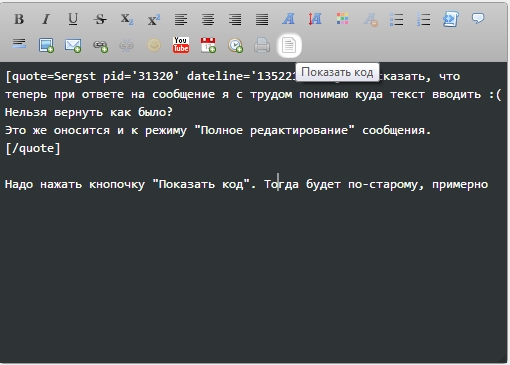
Task: Insert a hyperlink
Action: [x=100, y=45]
